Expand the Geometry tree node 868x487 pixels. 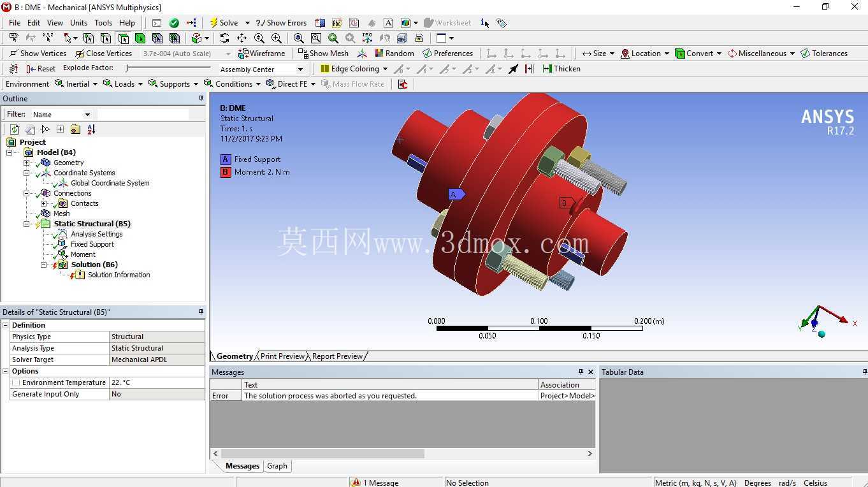(x=26, y=163)
